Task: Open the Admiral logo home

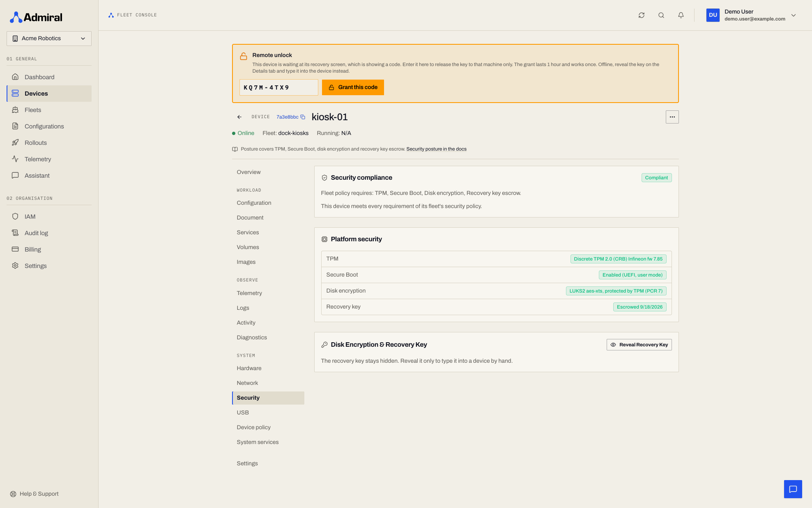Action: click(36, 17)
